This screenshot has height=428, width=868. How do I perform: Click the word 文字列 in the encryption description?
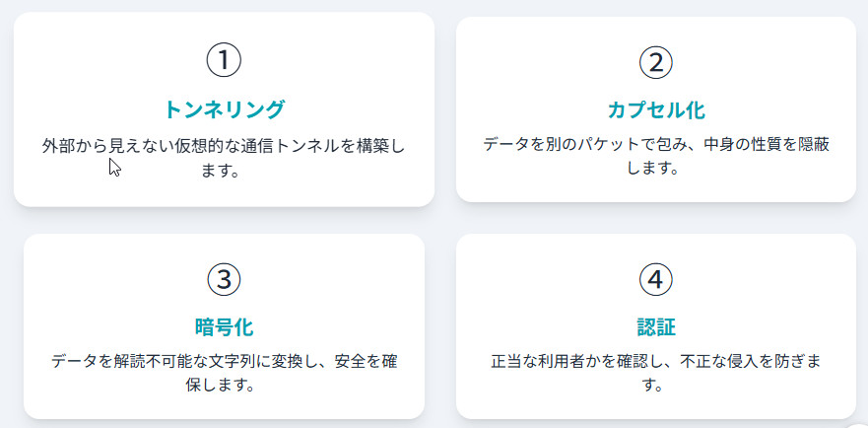pyautogui.click(x=234, y=361)
